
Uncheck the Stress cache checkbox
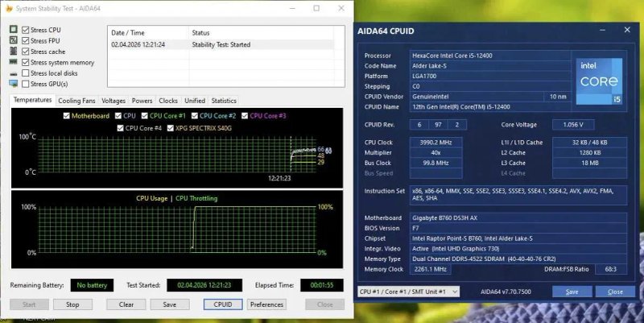tap(26, 52)
